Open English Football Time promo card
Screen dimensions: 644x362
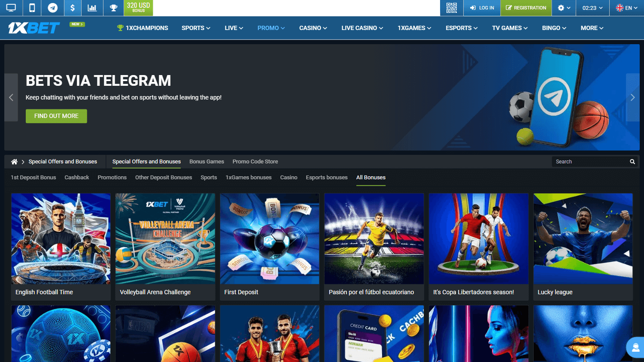pyautogui.click(x=61, y=247)
